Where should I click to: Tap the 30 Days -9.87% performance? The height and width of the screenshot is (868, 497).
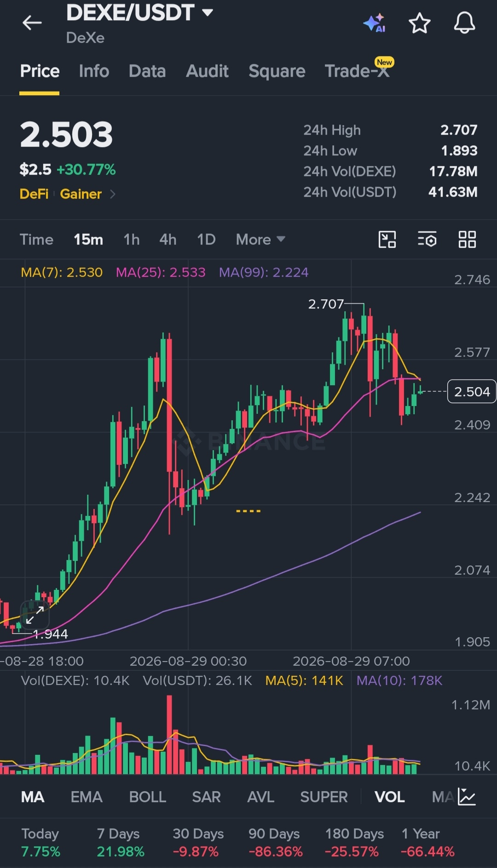click(x=198, y=843)
